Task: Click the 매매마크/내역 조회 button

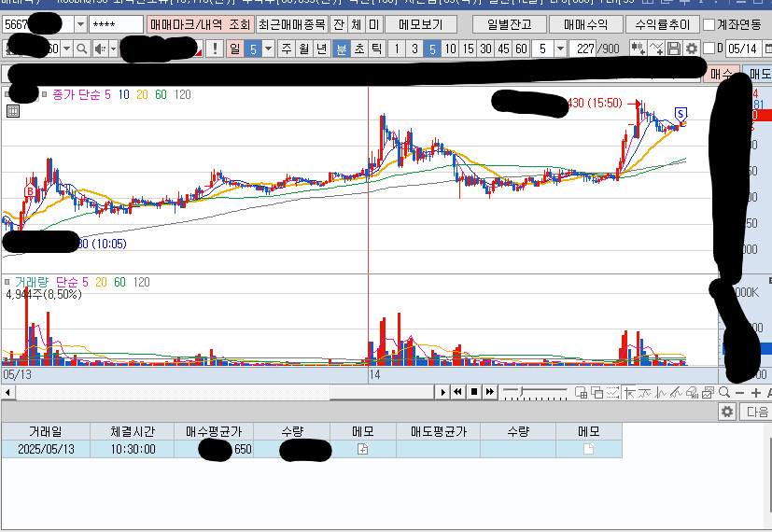Action: (x=200, y=24)
